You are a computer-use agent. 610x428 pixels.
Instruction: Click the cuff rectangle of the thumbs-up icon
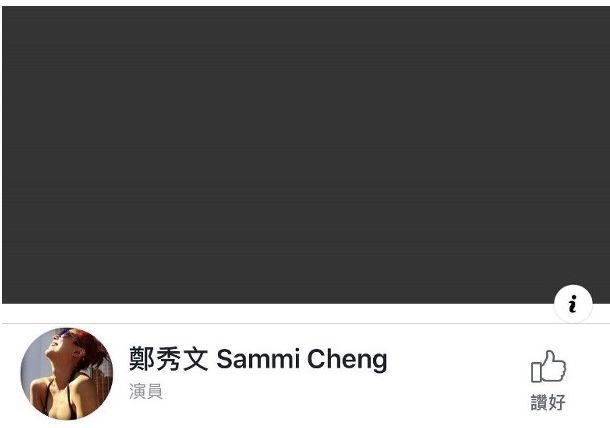536,372
